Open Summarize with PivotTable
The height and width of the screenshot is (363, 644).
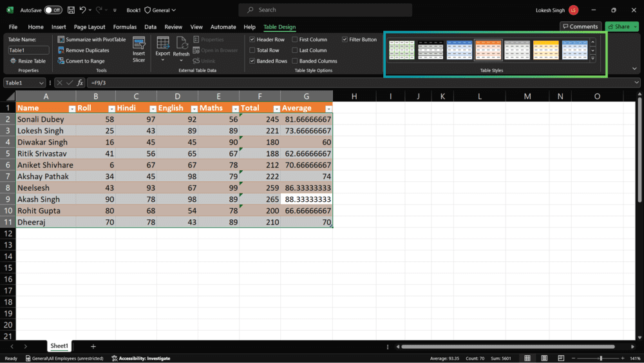pyautogui.click(x=92, y=39)
